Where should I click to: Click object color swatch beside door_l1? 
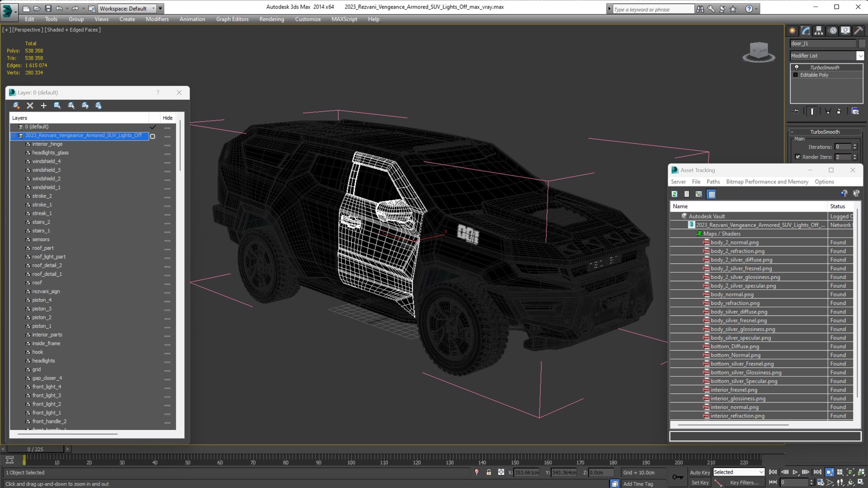pos(862,43)
